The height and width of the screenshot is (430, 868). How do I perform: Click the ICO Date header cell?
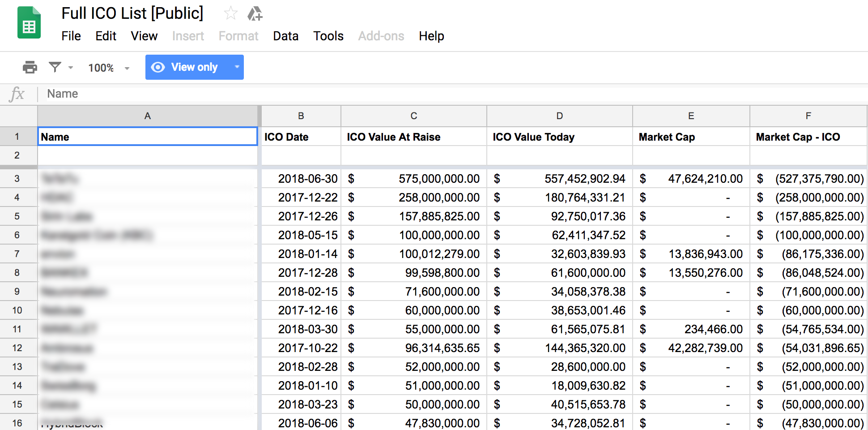[x=301, y=137]
